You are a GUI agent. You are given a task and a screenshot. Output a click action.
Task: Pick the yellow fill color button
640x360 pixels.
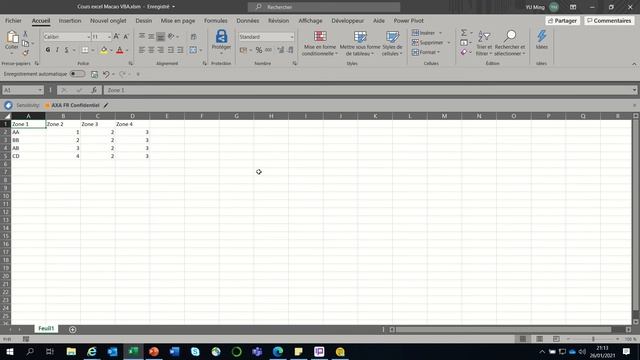click(x=104, y=50)
